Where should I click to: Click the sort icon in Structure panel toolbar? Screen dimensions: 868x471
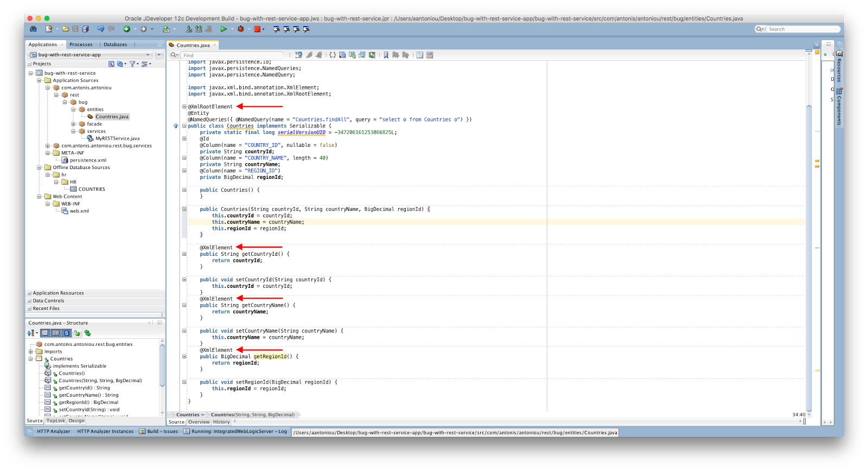click(31, 333)
